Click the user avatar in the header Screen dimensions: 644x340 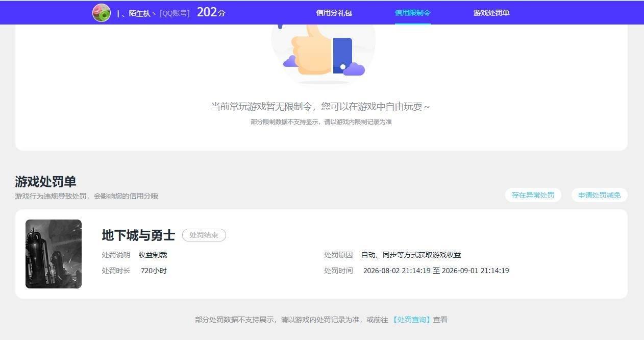tap(102, 13)
